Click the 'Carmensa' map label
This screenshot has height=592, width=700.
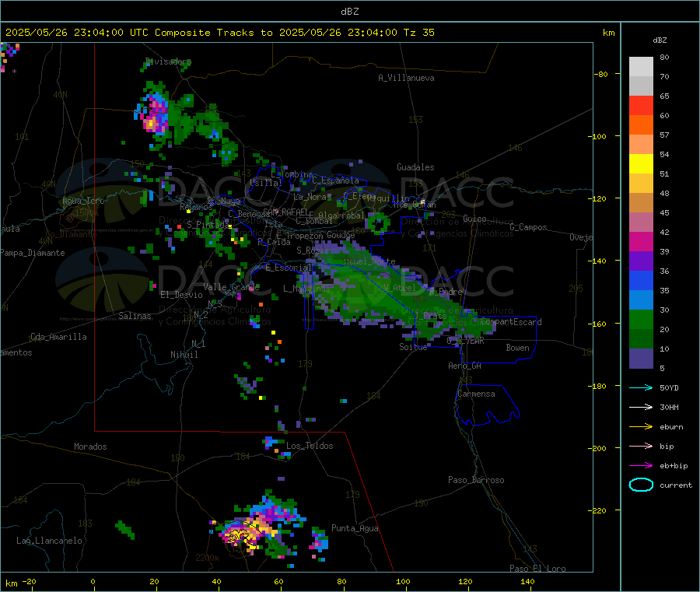pos(476,394)
